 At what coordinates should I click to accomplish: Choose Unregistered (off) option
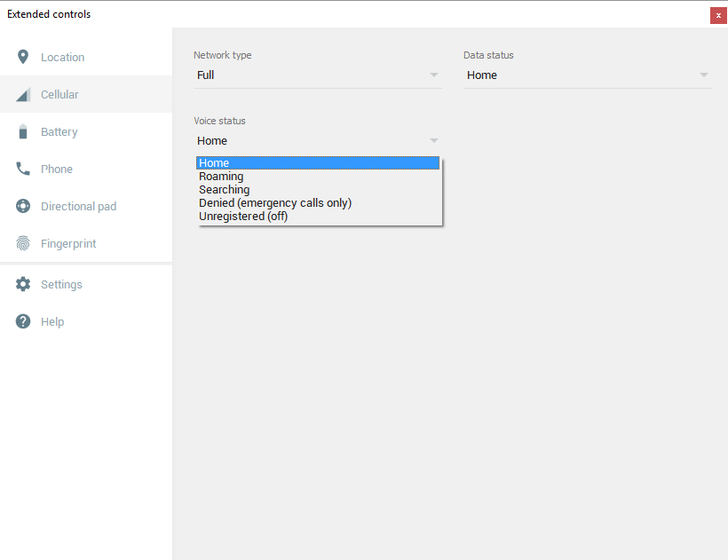coord(243,217)
